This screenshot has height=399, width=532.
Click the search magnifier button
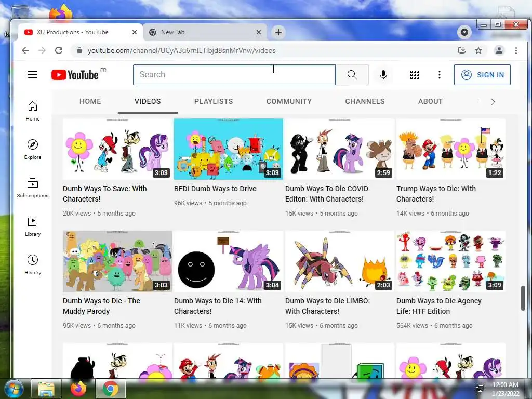pos(352,75)
